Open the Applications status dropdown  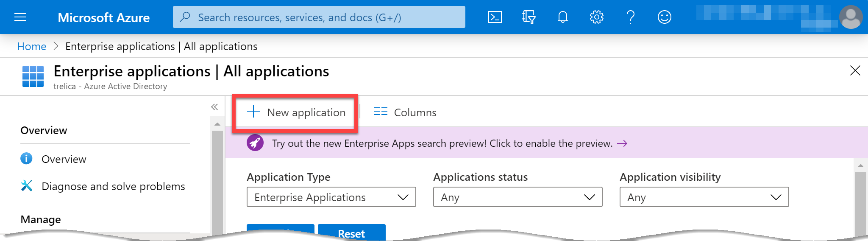click(x=518, y=197)
